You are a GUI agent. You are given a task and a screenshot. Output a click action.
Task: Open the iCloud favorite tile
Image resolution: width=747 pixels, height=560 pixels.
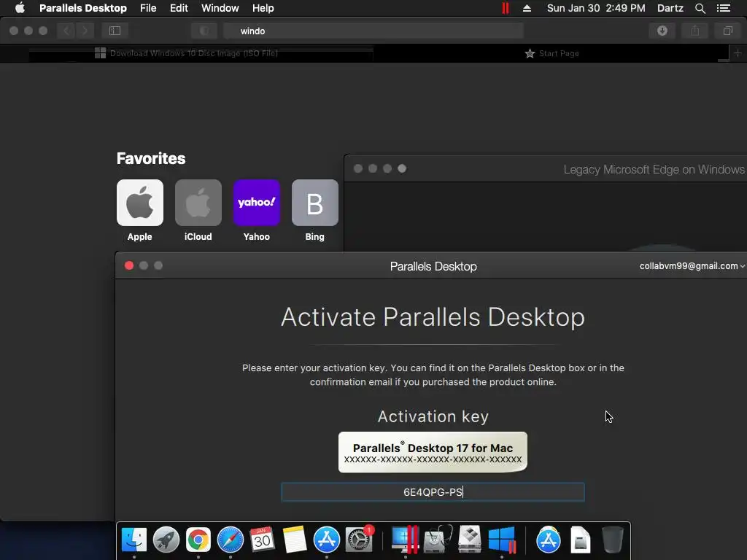tap(198, 203)
